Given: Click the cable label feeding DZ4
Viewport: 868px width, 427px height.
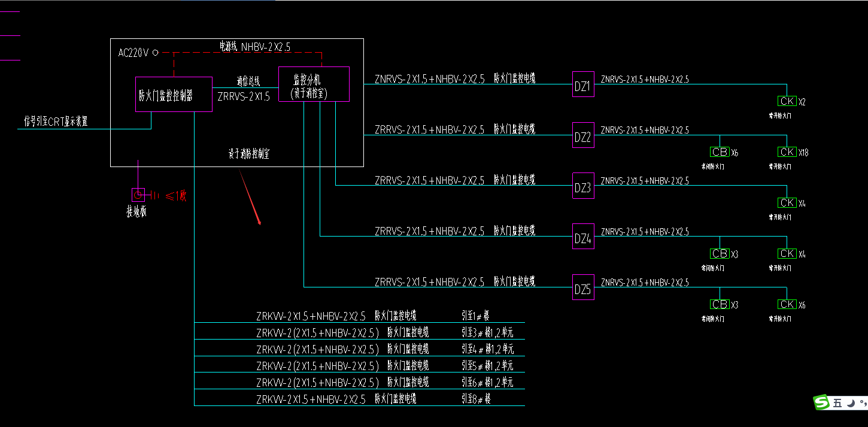Looking at the screenshot, I should coord(430,231).
